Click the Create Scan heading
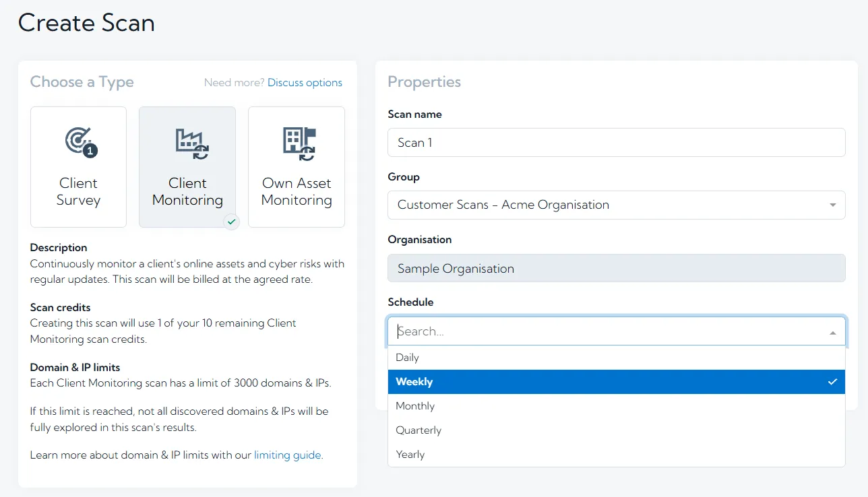The width and height of the screenshot is (868, 497). pos(86,23)
